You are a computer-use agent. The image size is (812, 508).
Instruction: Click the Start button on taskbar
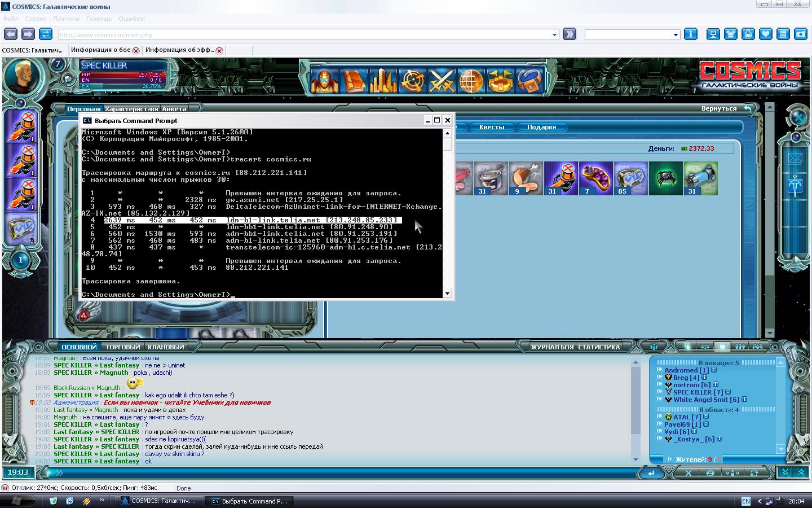tap(17, 501)
